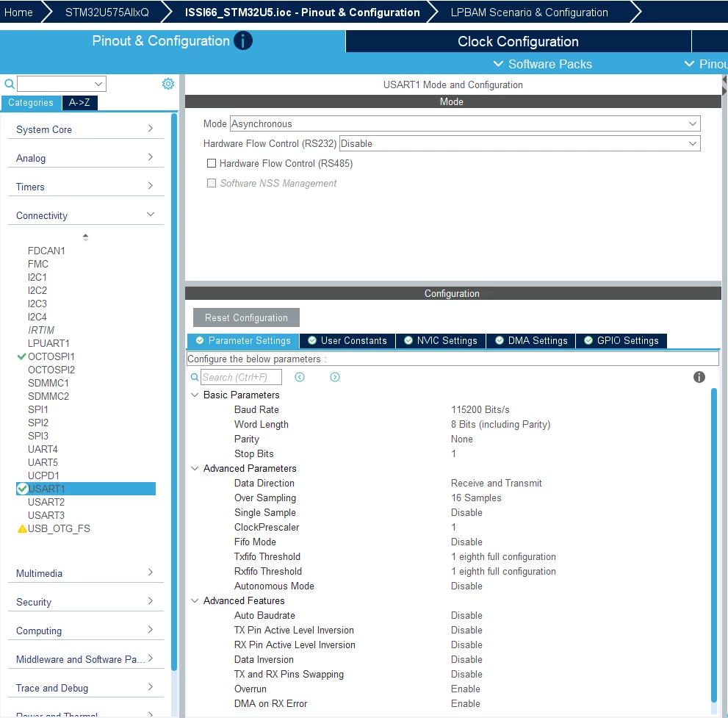Click STM32U575AIIxQ breadcrumb

(107, 12)
